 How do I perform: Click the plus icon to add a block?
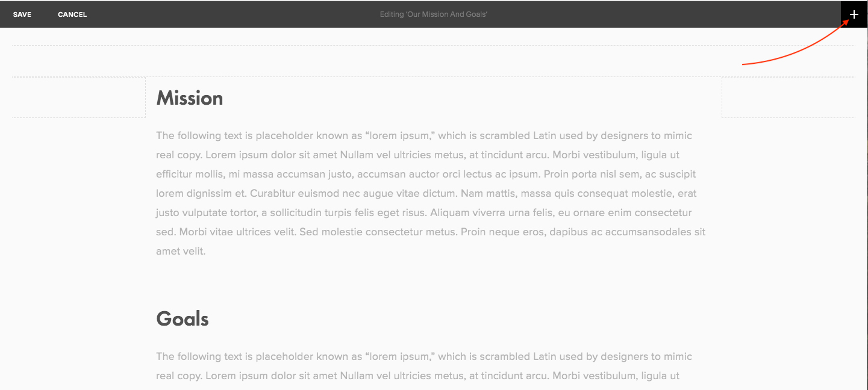pyautogui.click(x=854, y=14)
